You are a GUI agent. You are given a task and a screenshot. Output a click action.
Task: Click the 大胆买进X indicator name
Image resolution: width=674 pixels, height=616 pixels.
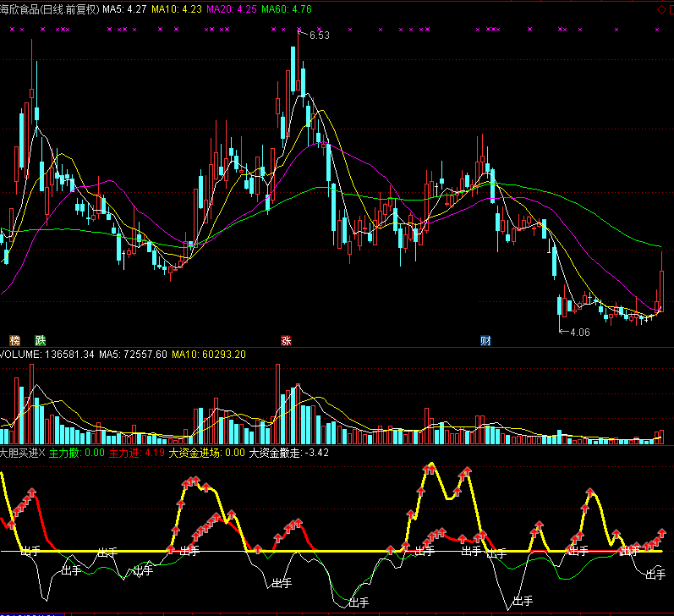[x=22, y=453]
